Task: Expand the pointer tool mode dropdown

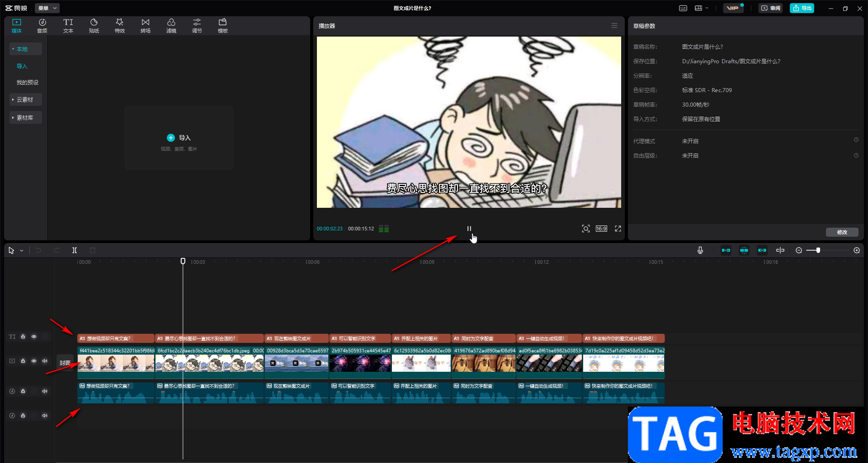Action: (x=21, y=251)
